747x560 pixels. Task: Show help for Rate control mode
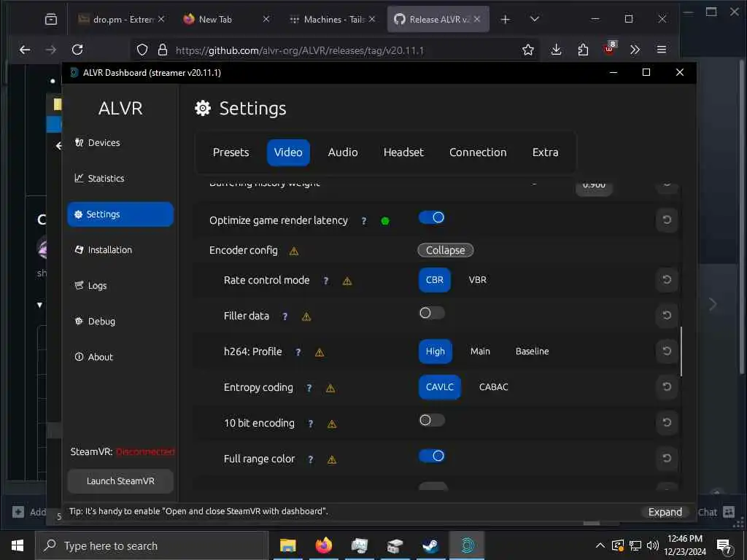[x=326, y=281]
